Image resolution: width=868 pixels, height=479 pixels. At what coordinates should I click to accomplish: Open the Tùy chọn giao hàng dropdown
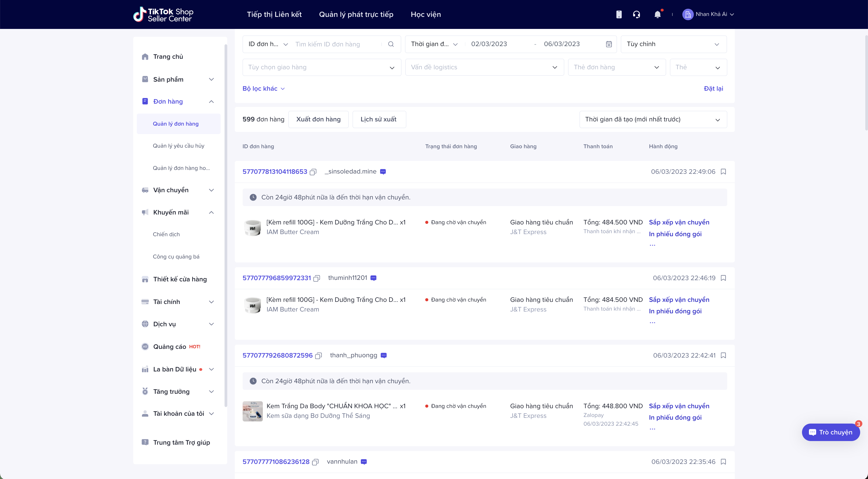tap(322, 67)
